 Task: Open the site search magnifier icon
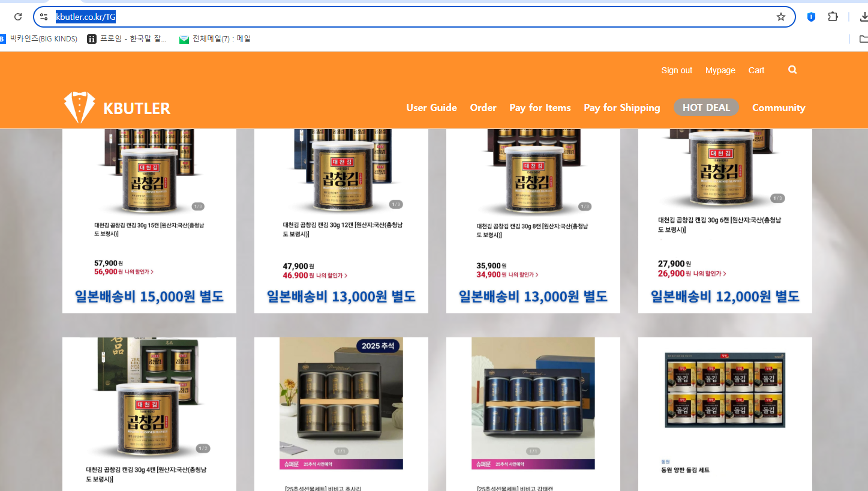tap(792, 70)
